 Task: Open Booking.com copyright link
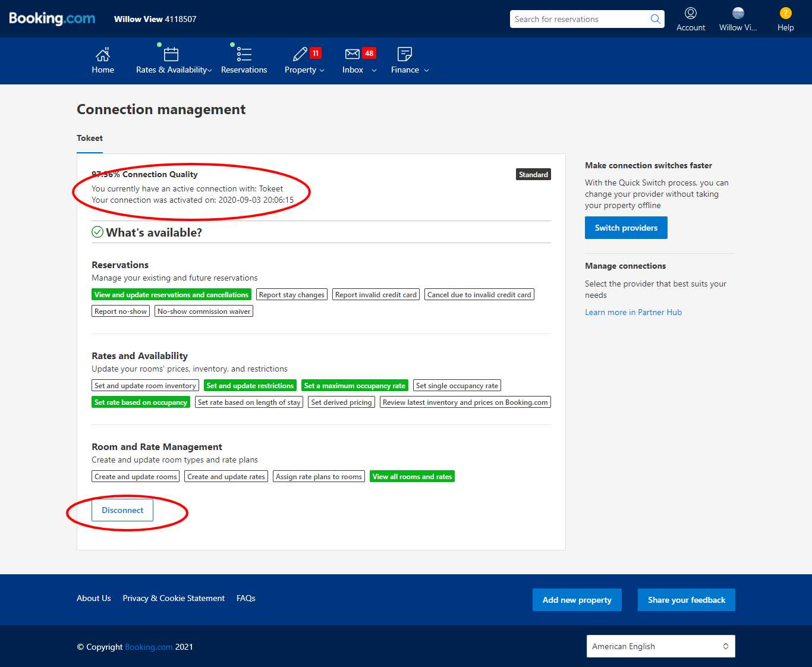coord(149,647)
